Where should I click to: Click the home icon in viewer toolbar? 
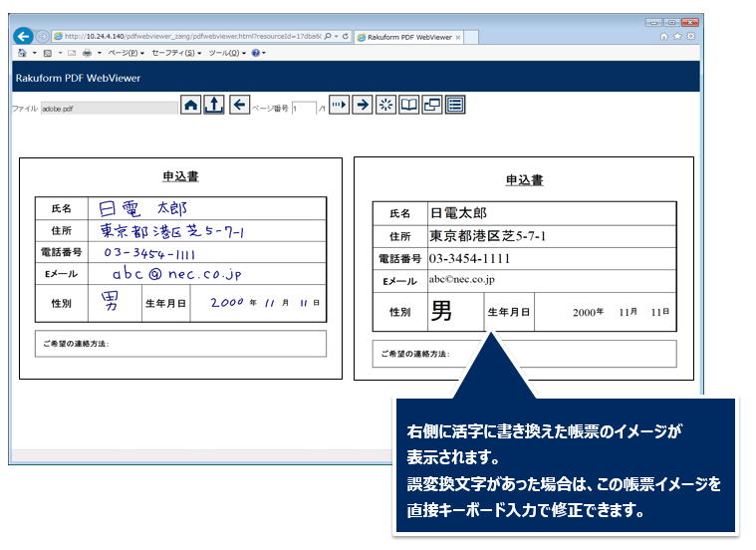[191, 105]
